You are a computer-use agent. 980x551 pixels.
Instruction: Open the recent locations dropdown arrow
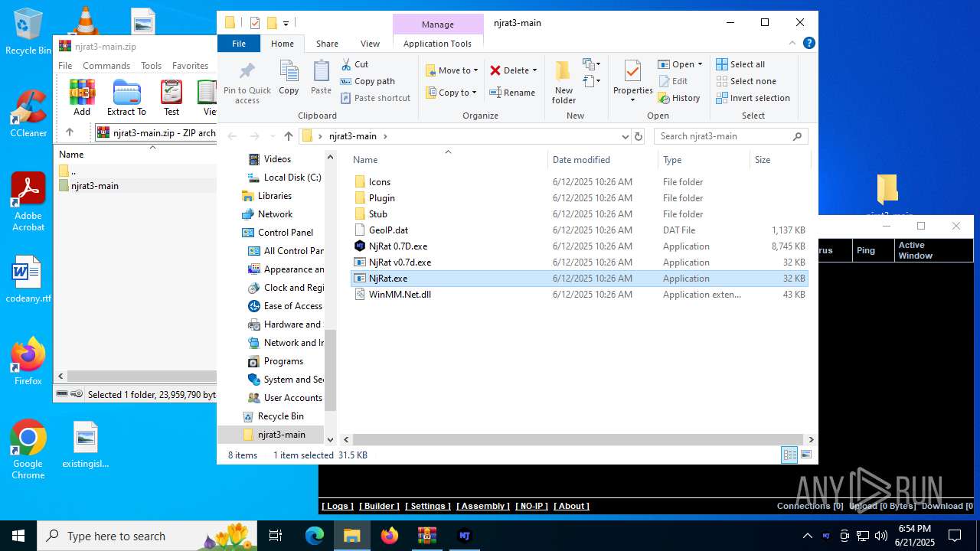pos(272,136)
